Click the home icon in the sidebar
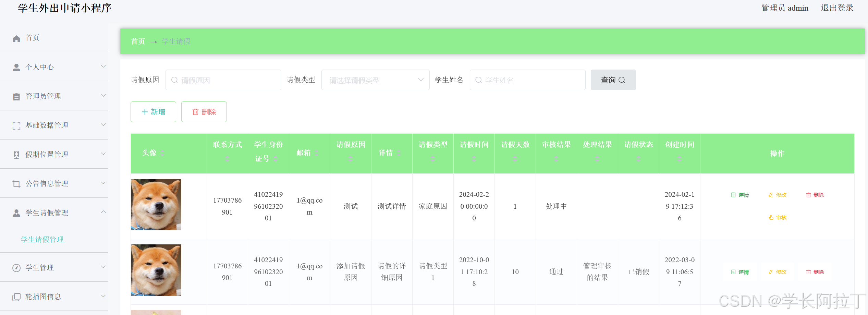This screenshot has width=868, height=315. (16, 38)
